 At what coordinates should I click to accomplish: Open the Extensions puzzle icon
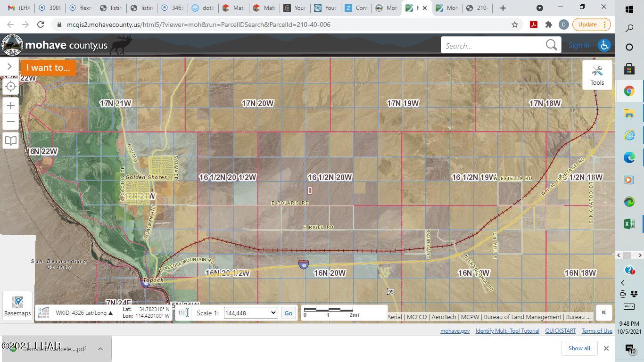click(x=548, y=25)
